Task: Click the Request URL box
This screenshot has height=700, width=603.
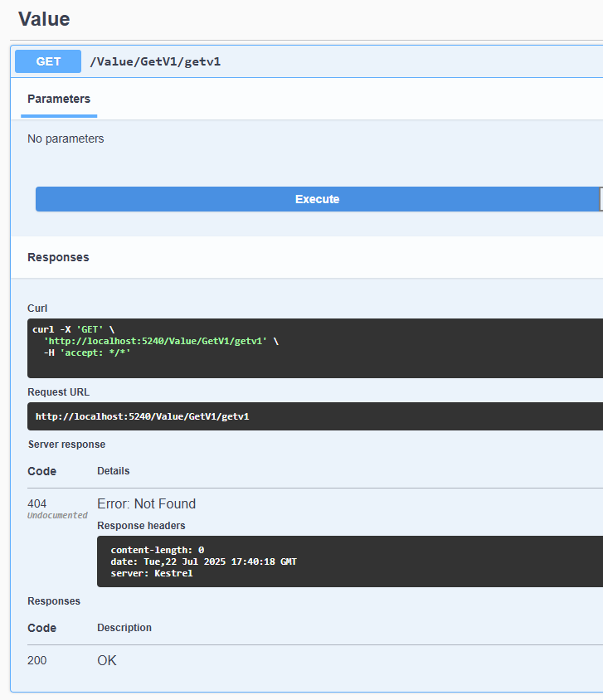Action: tap(315, 416)
